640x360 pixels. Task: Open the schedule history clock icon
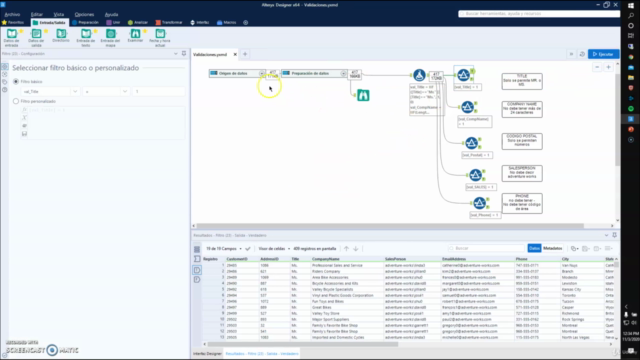coord(582,54)
